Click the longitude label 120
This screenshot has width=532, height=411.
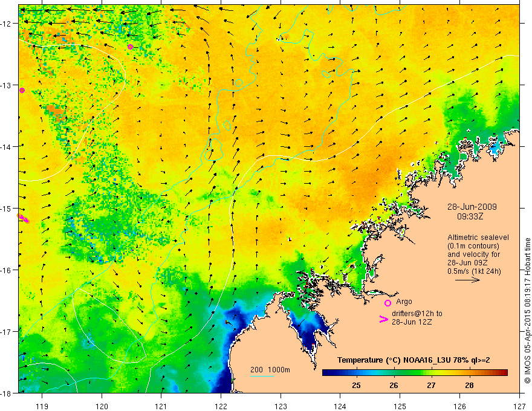tap(102, 406)
